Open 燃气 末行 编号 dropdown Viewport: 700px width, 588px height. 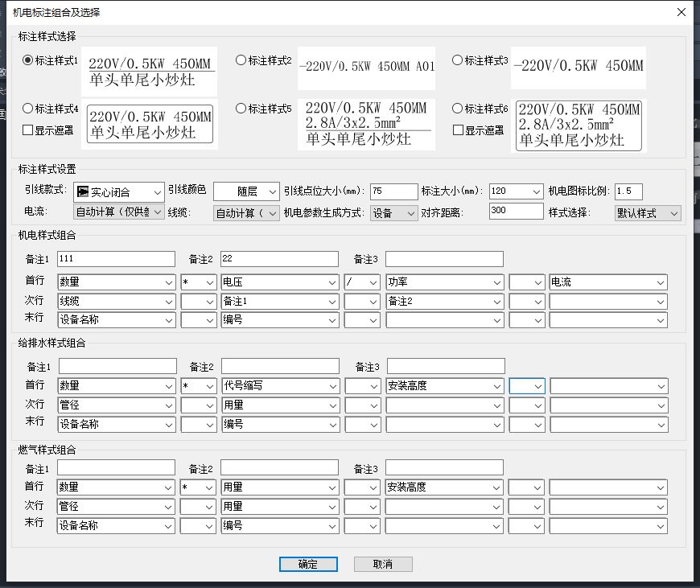tap(279, 526)
